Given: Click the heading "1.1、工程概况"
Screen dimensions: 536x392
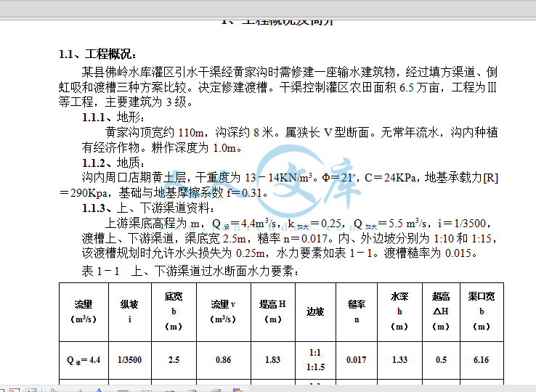Looking at the screenshot, I should point(97,54).
